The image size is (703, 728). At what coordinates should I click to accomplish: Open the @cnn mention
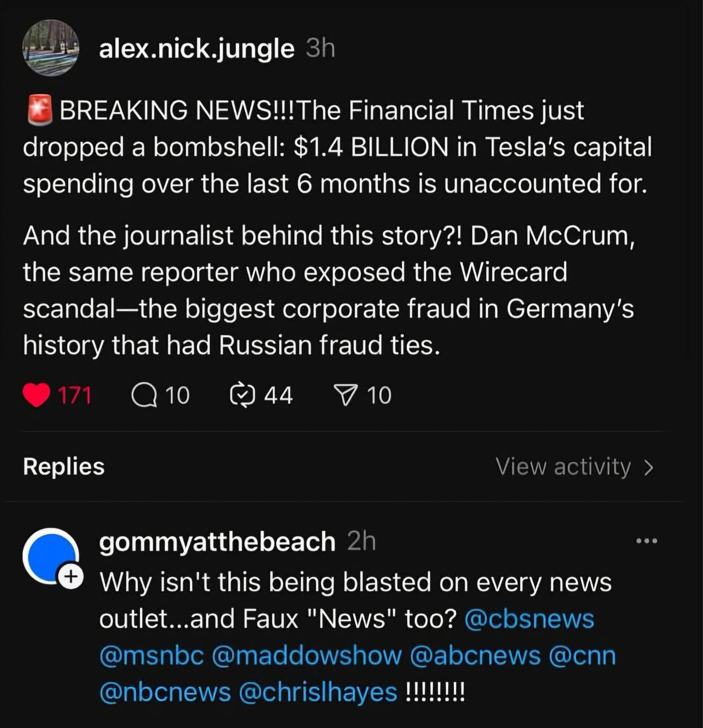tap(582, 655)
